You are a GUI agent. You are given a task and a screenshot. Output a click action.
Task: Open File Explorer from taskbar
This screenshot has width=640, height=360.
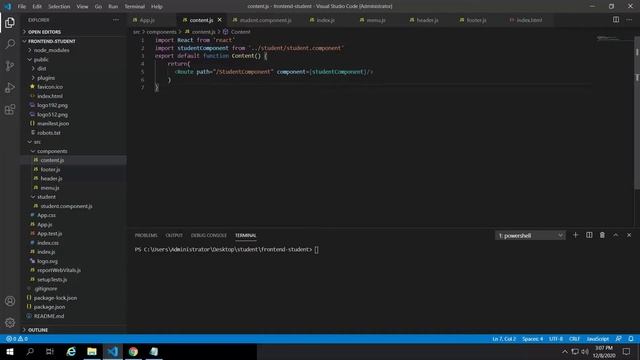click(92, 351)
